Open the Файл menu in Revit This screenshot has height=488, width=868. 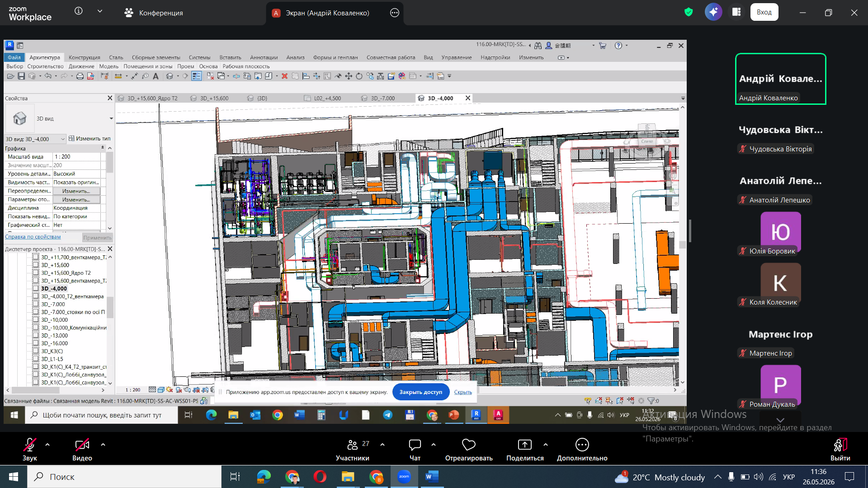14,57
